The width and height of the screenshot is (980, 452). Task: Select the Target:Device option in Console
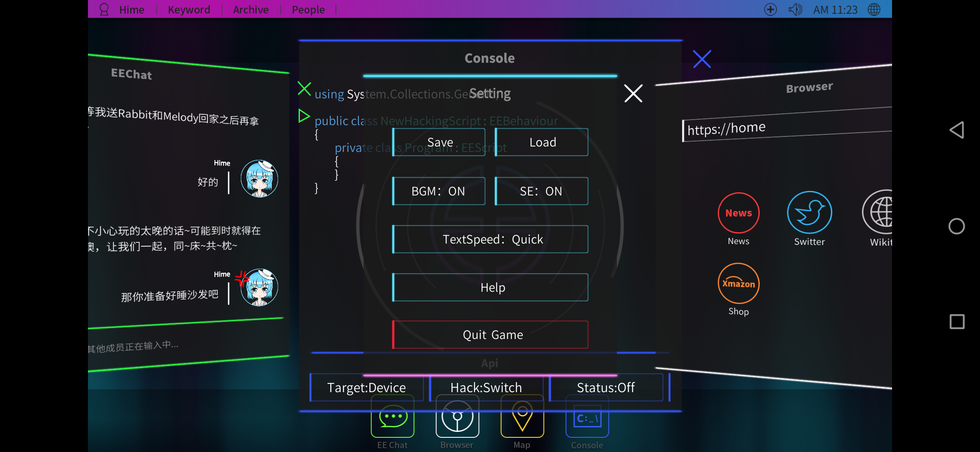pos(366,388)
